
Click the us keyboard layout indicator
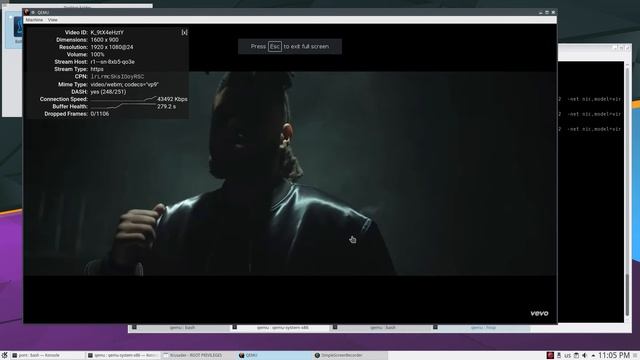point(567,356)
